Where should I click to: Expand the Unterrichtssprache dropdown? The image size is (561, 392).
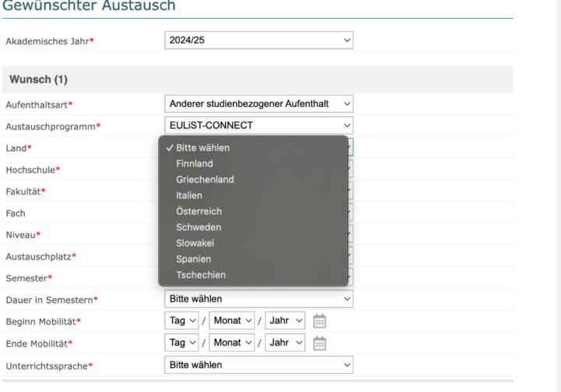click(259, 365)
